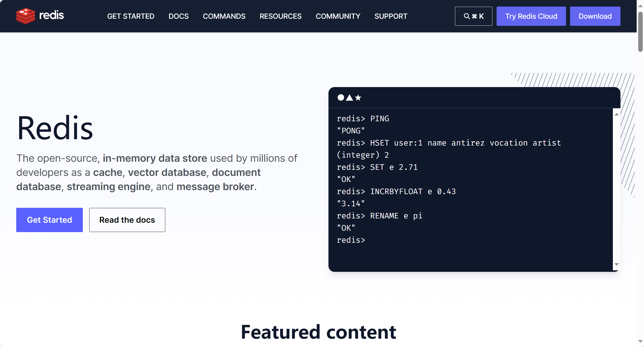Image resolution: width=644 pixels, height=347 pixels.
Task: Click the page scrollbar thumb
Action: [640, 32]
